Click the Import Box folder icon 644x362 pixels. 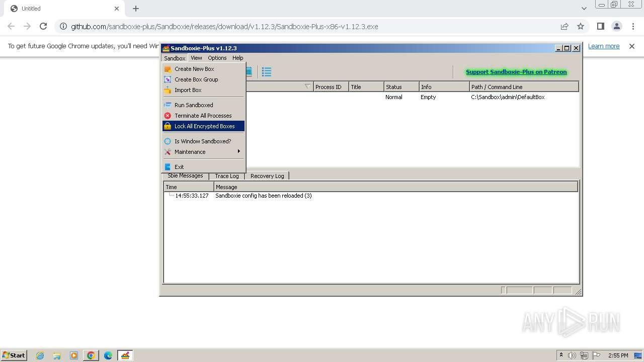point(168,90)
